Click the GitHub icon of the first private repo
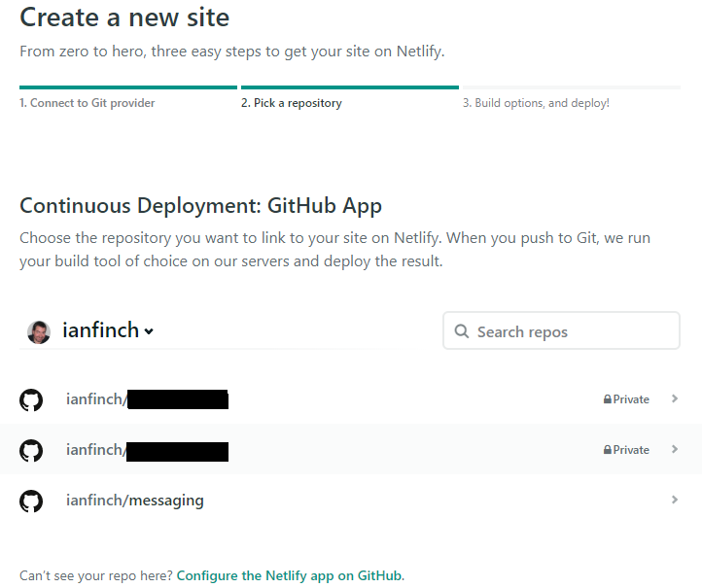Viewport: 702px width, 588px height. (31, 399)
